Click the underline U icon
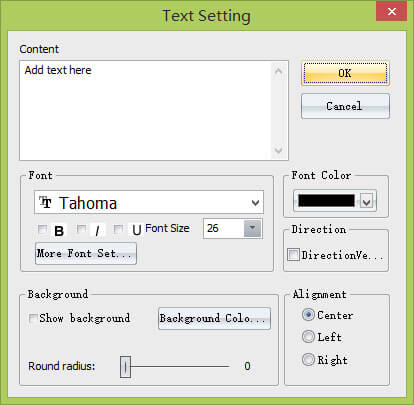The image size is (414, 405). [137, 230]
